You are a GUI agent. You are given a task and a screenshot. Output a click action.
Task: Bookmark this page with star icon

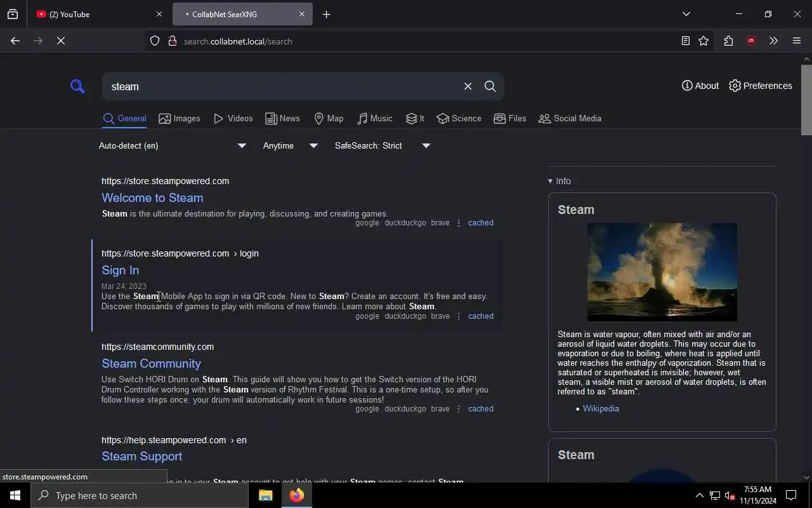click(704, 41)
